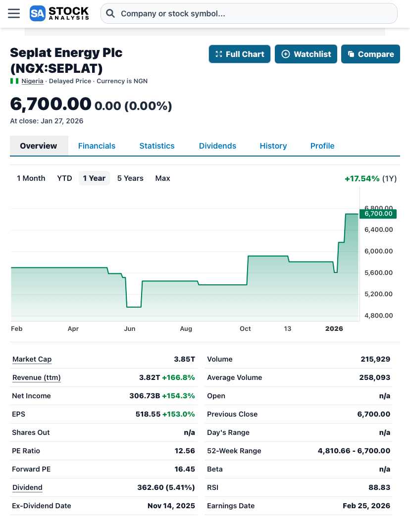Follow the Nigeria country link
Image resolution: width=410 pixels, height=532 pixels.
32,81
